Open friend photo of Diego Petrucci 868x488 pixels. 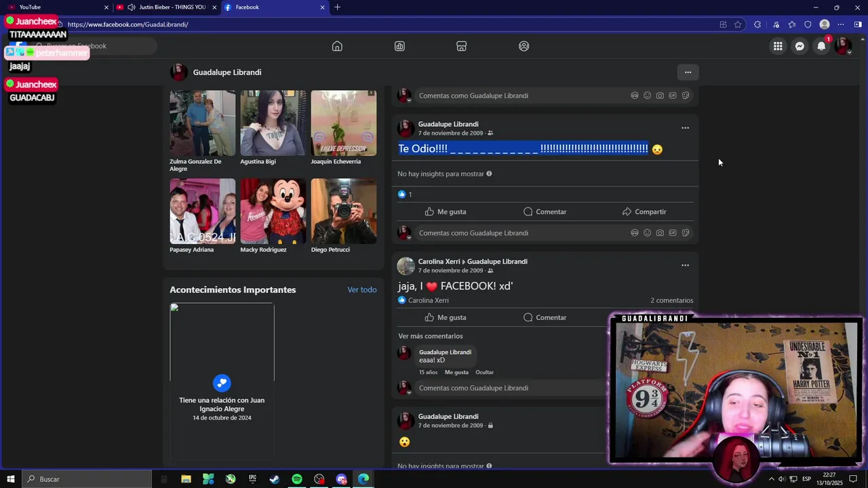[x=344, y=211]
